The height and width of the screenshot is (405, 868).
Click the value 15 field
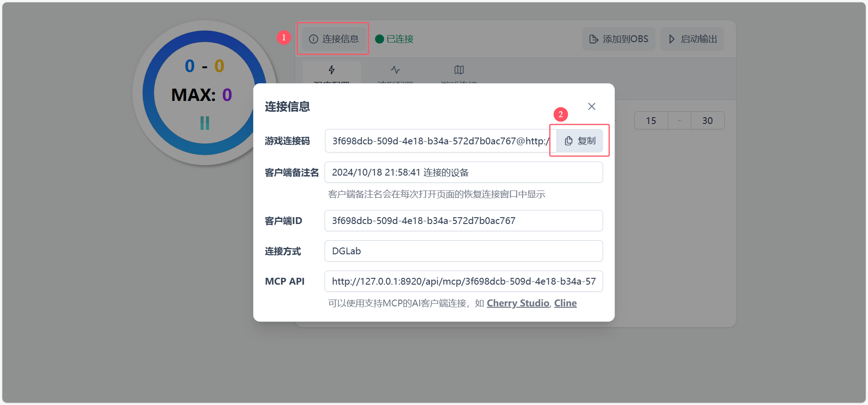651,121
